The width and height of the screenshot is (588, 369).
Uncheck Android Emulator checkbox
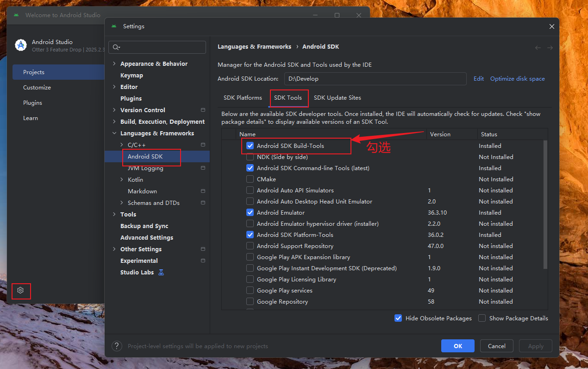click(250, 212)
